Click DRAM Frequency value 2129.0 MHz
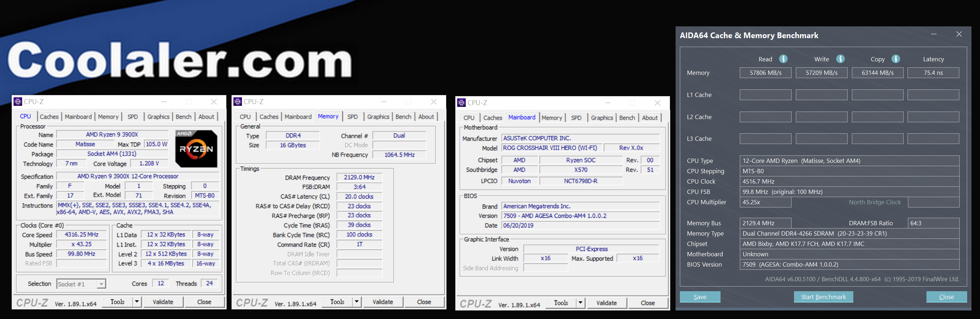The width and height of the screenshot is (980, 319). (359, 177)
